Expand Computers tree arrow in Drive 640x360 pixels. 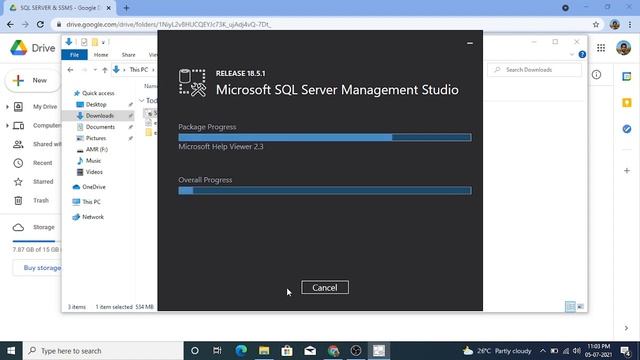(7, 125)
